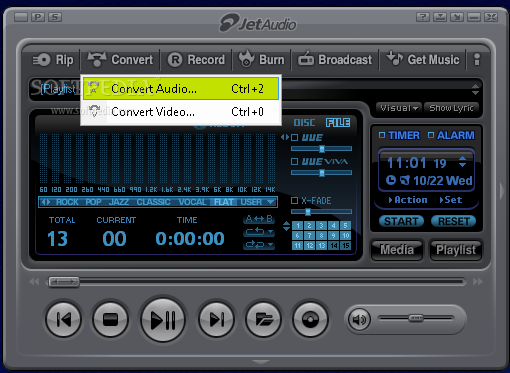510x373 pixels.
Task: Select track number 1 in grid
Action: tap(297, 226)
